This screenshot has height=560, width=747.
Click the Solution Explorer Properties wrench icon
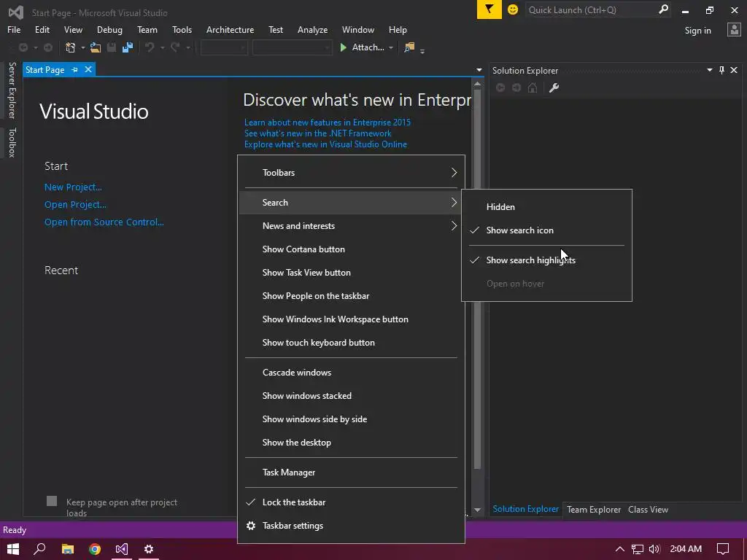point(554,87)
